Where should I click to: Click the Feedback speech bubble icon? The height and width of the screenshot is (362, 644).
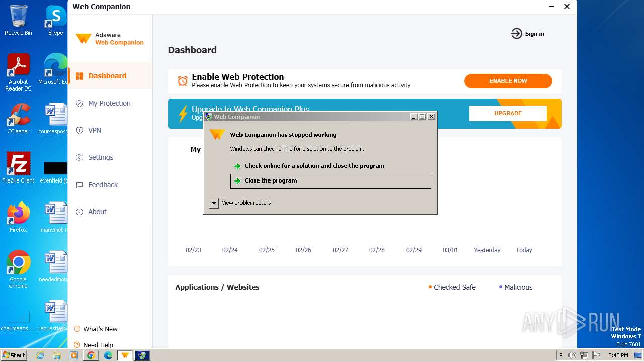pos(79,185)
